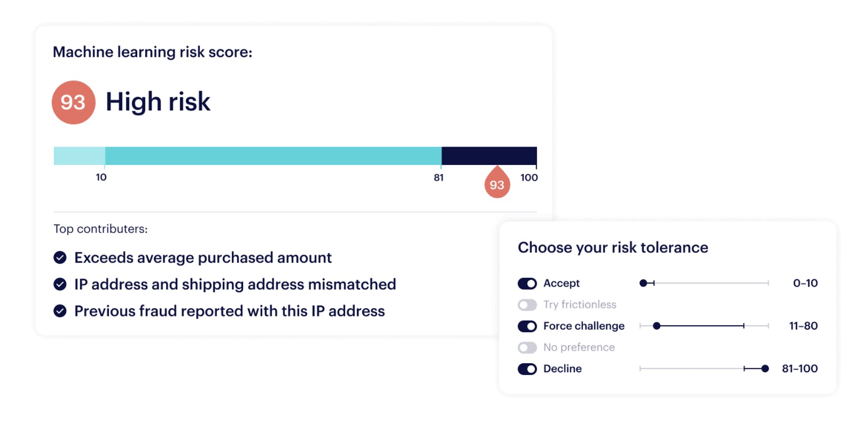
Task: Enable the No preference toggle
Action: tap(527, 348)
